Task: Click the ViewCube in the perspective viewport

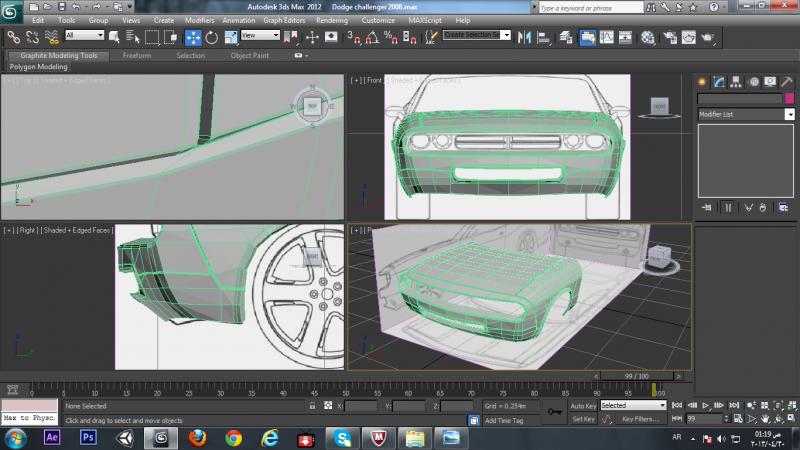Action: point(658,257)
